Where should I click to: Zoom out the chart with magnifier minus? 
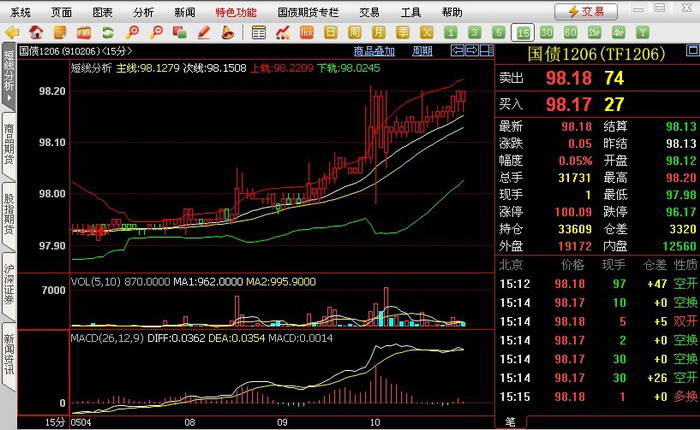click(156, 33)
